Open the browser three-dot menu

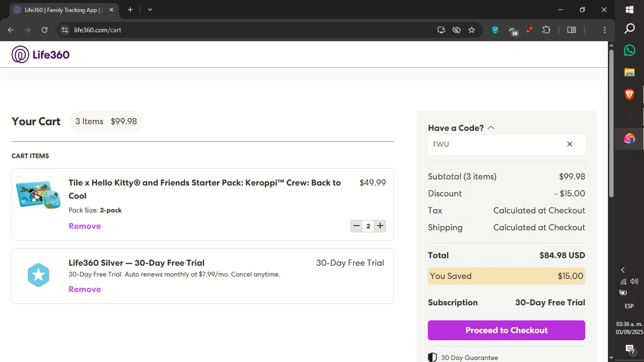point(605,30)
